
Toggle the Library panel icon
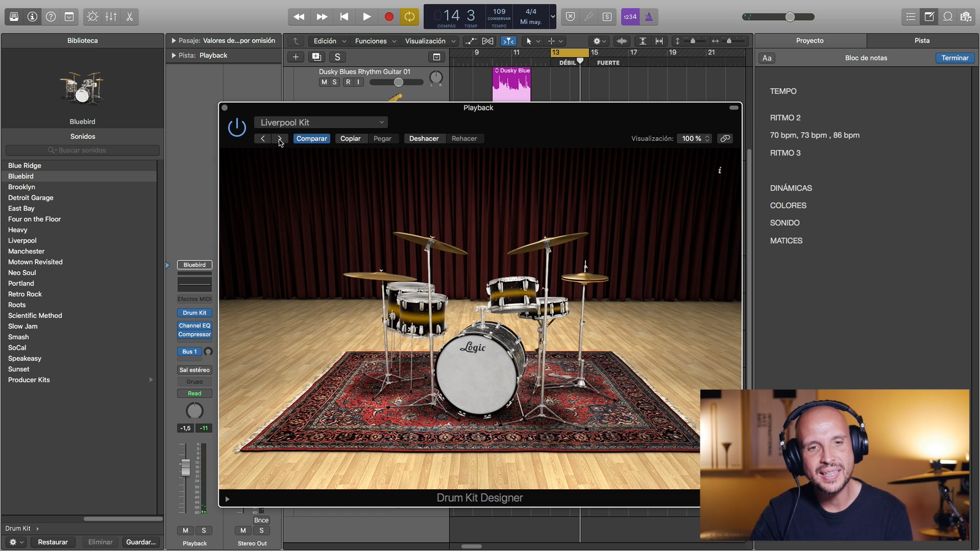(x=13, y=17)
